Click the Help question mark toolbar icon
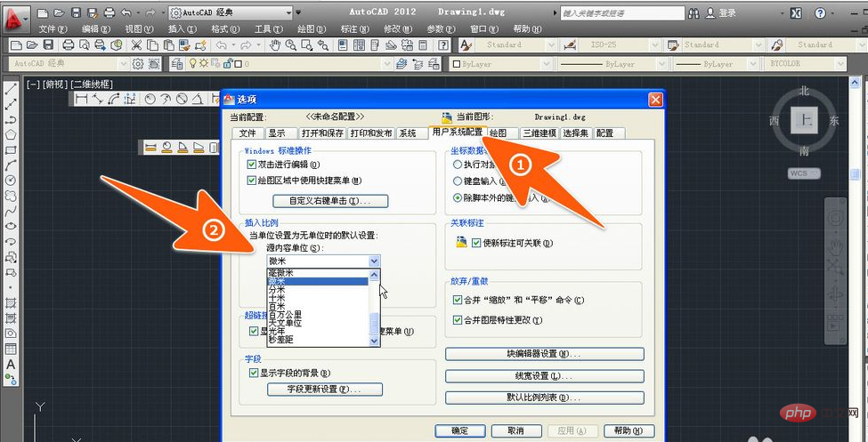Screen dimensions: 868x442 [442, 44]
